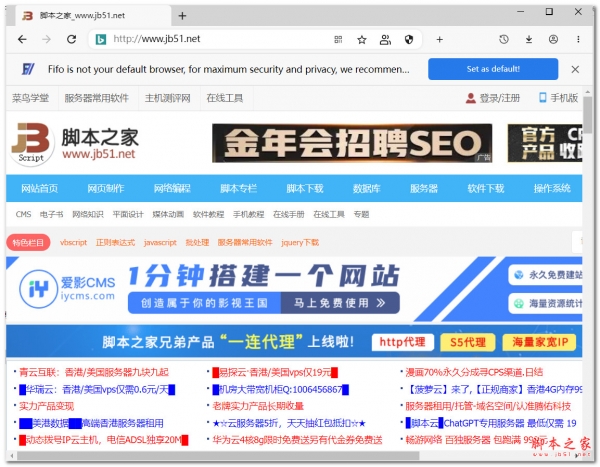Click the Bing icon in address bar
Image resolution: width=600 pixels, height=467 pixels.
[101, 39]
